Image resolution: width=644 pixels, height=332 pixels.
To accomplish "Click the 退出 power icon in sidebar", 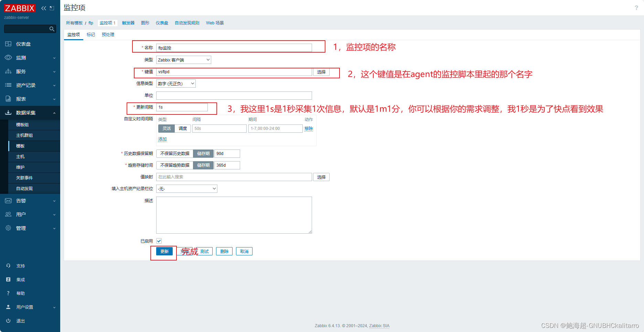I will (8, 321).
